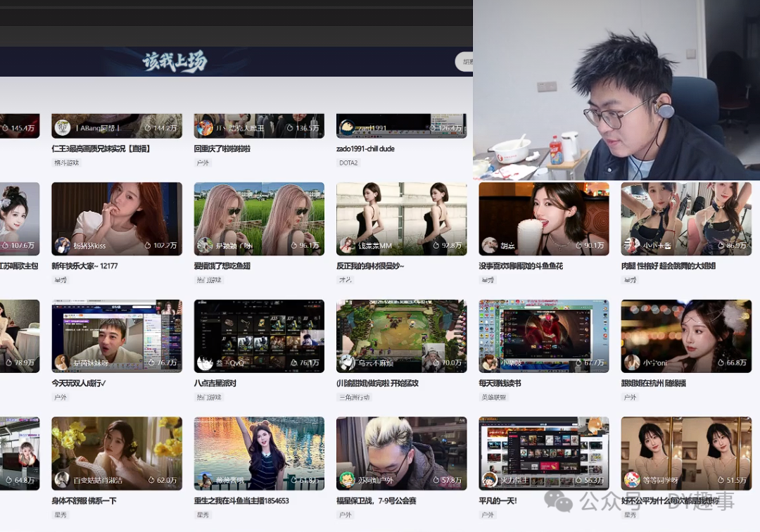
Task: Click the 反正我的身材很曼妙~ title text
Action: (x=370, y=266)
